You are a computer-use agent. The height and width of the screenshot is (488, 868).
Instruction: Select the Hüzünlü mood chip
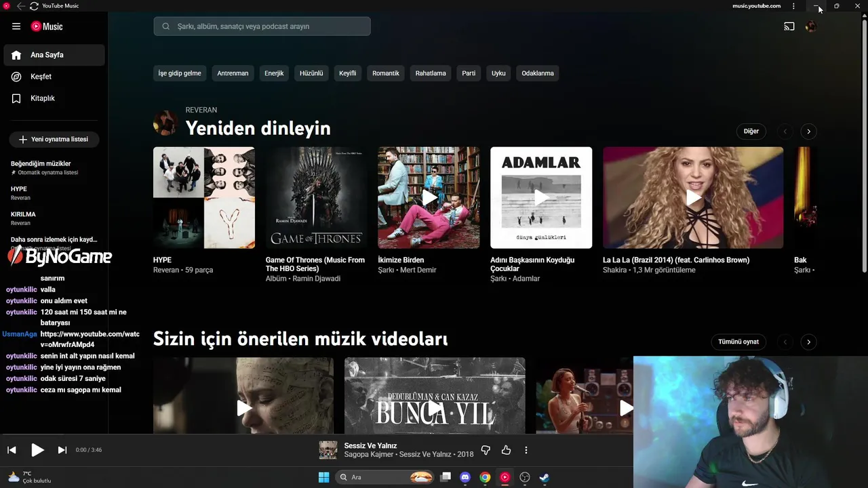pyautogui.click(x=311, y=73)
